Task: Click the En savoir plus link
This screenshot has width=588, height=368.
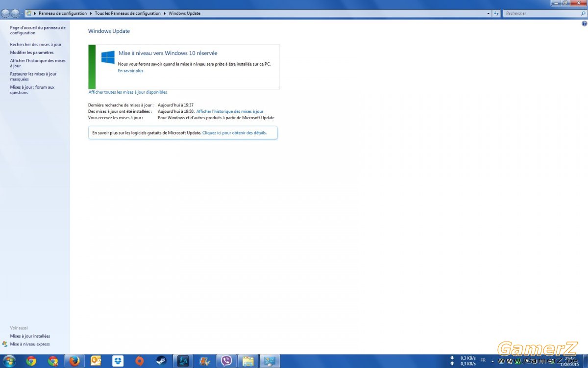Action: (130, 71)
